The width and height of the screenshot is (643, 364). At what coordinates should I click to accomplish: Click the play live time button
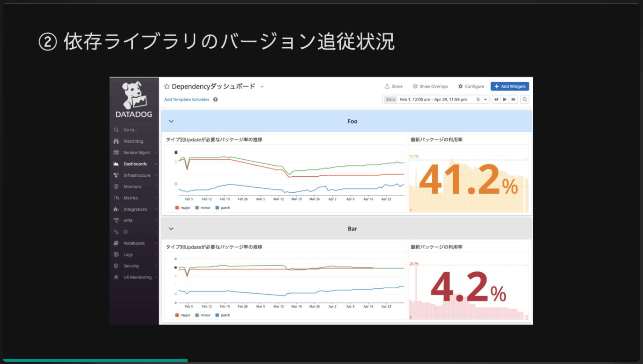click(x=505, y=100)
